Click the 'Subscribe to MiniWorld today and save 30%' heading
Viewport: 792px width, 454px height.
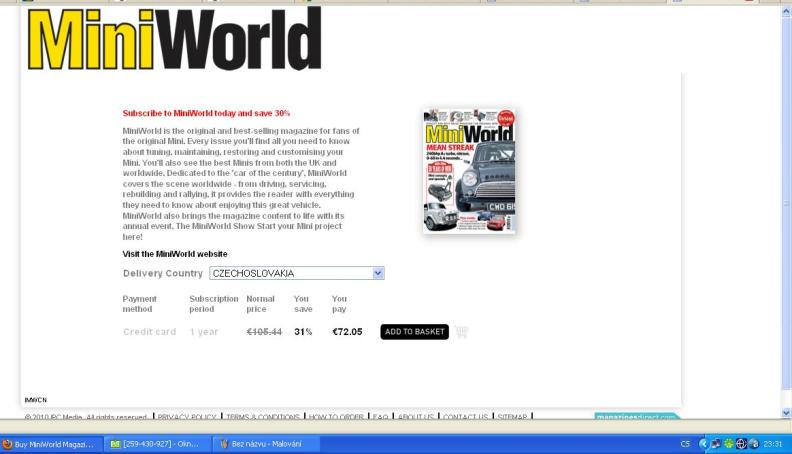point(206,114)
